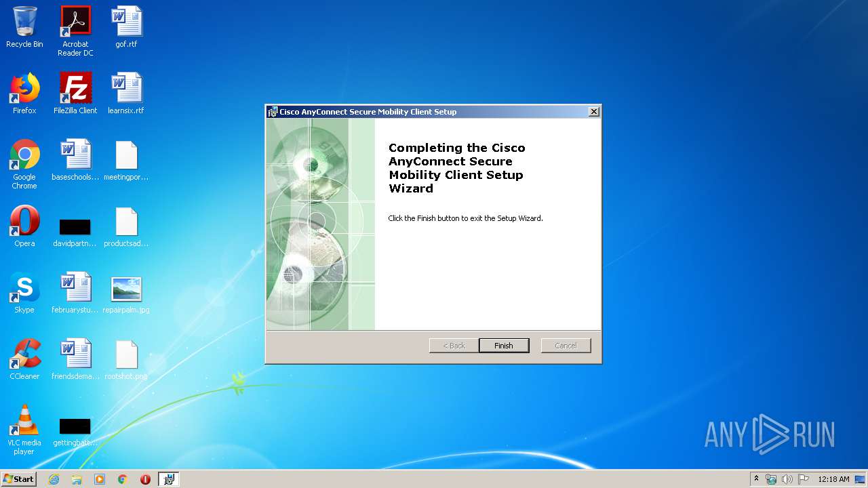Open the Recycle Bin desktop icon

[24, 27]
